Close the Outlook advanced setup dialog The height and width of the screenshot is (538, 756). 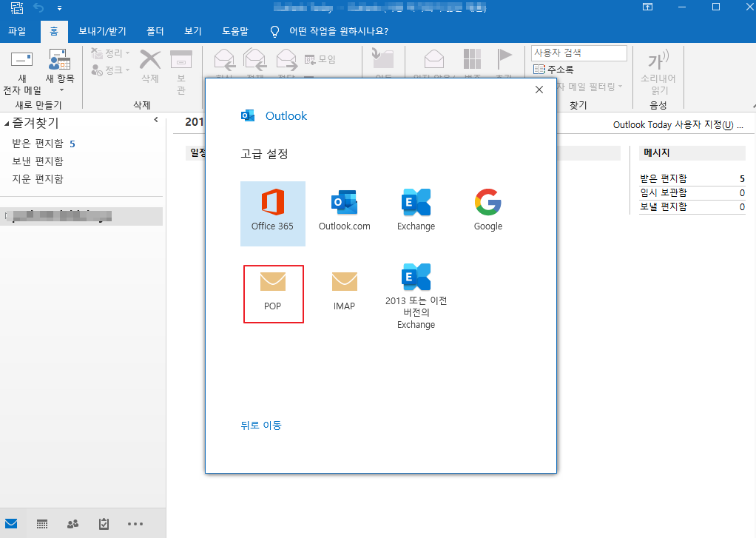(x=539, y=90)
